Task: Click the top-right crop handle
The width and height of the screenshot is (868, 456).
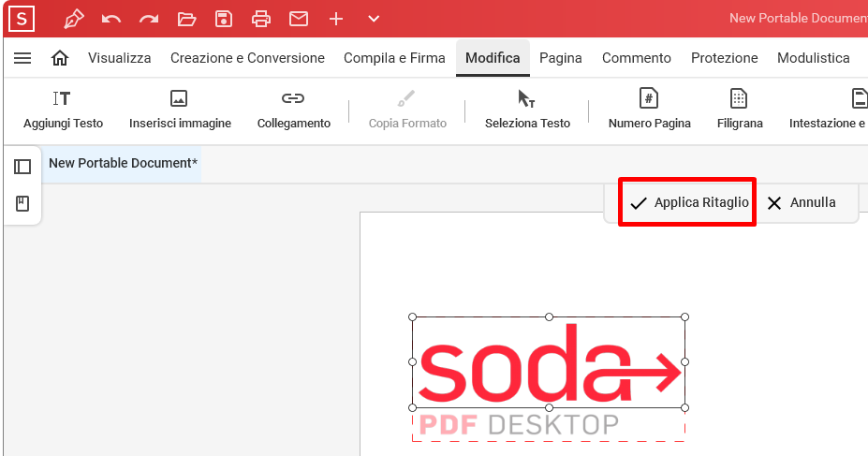Action: pyautogui.click(x=684, y=317)
